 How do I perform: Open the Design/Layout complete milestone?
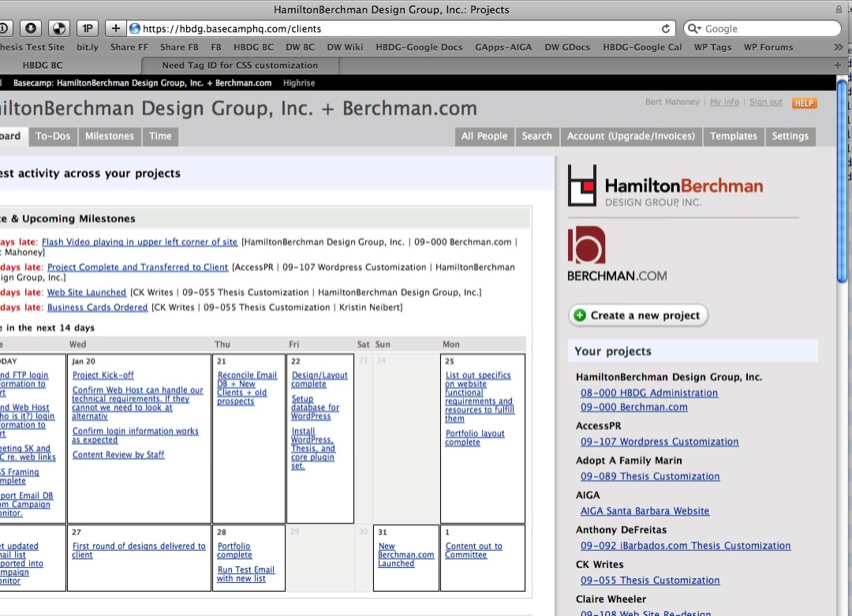(319, 379)
